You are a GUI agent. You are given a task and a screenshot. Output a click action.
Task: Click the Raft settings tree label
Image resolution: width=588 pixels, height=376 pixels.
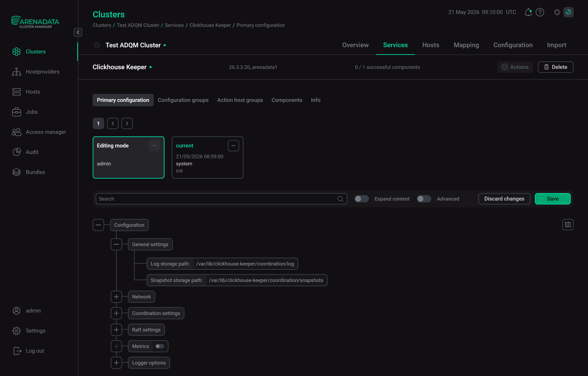point(146,330)
